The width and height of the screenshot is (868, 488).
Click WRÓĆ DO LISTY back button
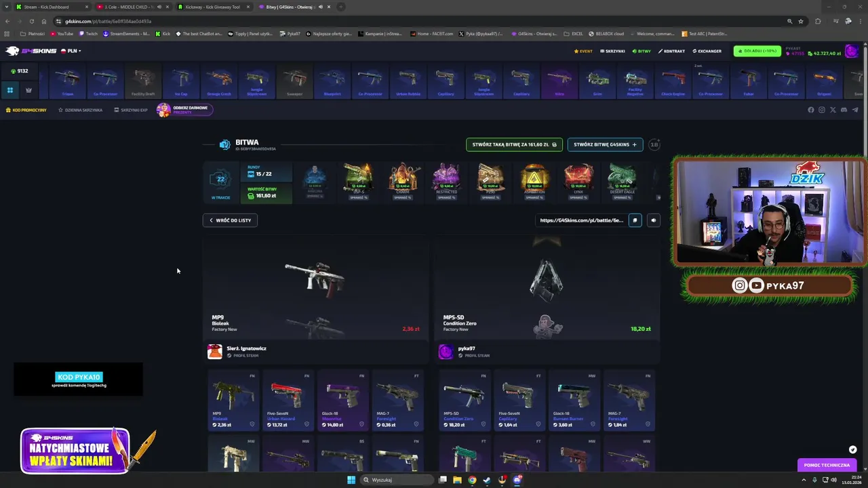pos(230,220)
